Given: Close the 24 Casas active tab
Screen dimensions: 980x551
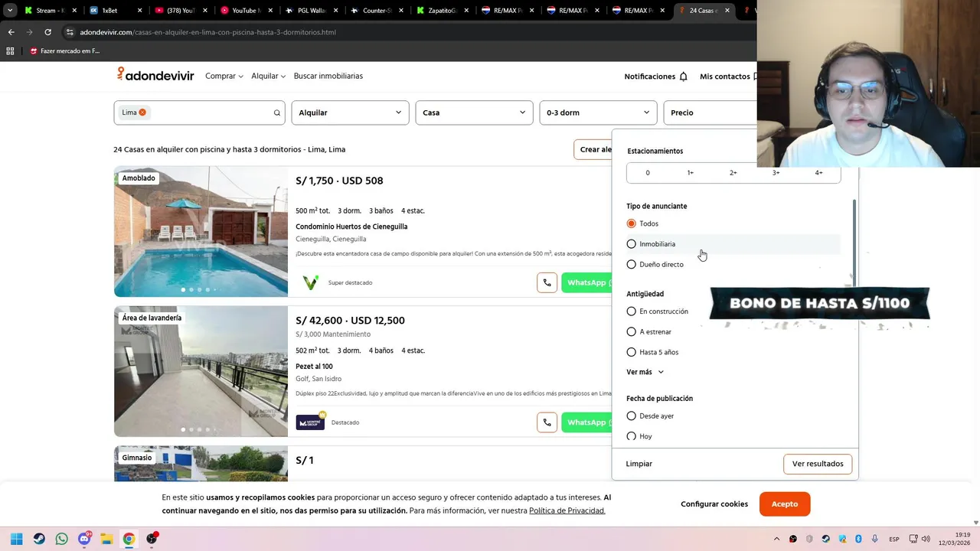Looking at the screenshot, I should pyautogui.click(x=727, y=11).
